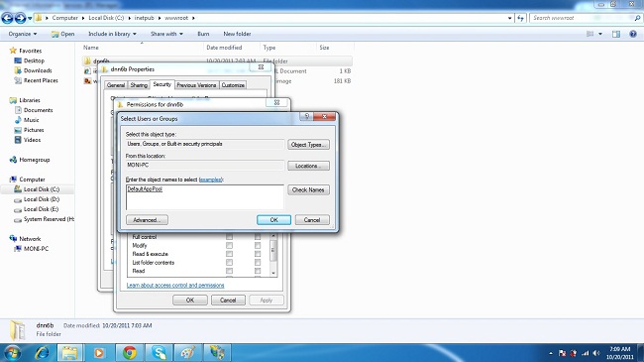Click the Windows Start orb
This screenshot has width=644, height=362.
pos(12,352)
